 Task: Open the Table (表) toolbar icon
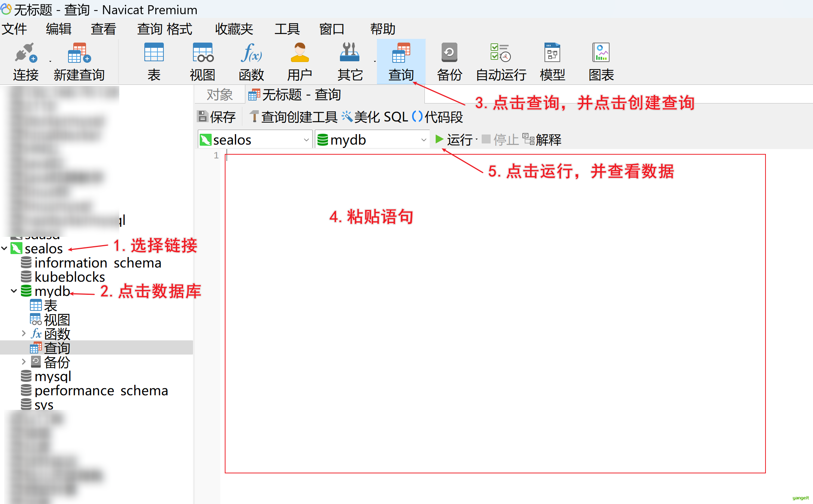pyautogui.click(x=154, y=62)
